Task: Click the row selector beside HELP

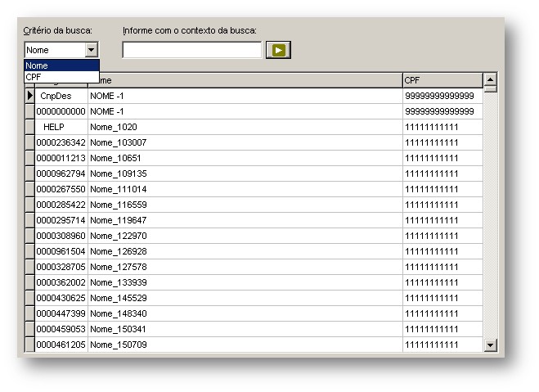Action: pos(30,127)
